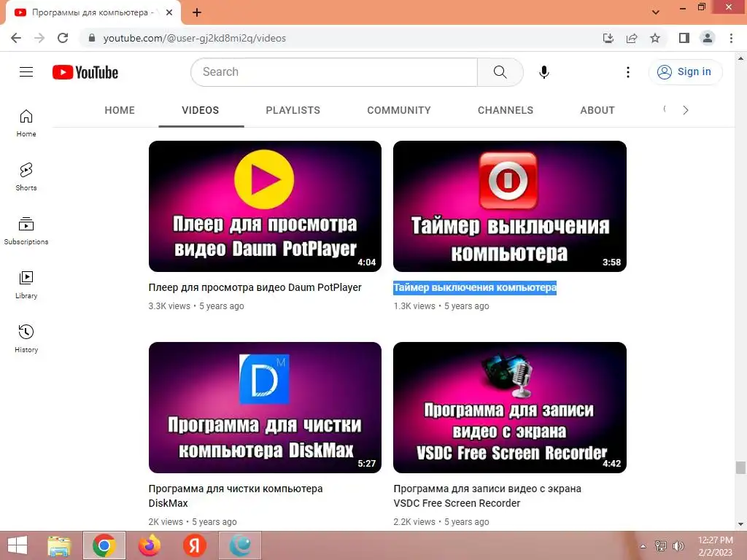This screenshot has width=747, height=560.
Task: Click title Программа для чистки компьютера DiskMax
Action: coord(236,496)
